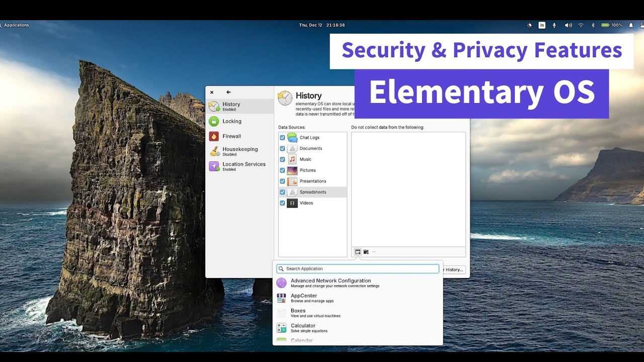Click the remove exclusion minus button
This screenshot has width=644, height=362.
[x=374, y=252]
